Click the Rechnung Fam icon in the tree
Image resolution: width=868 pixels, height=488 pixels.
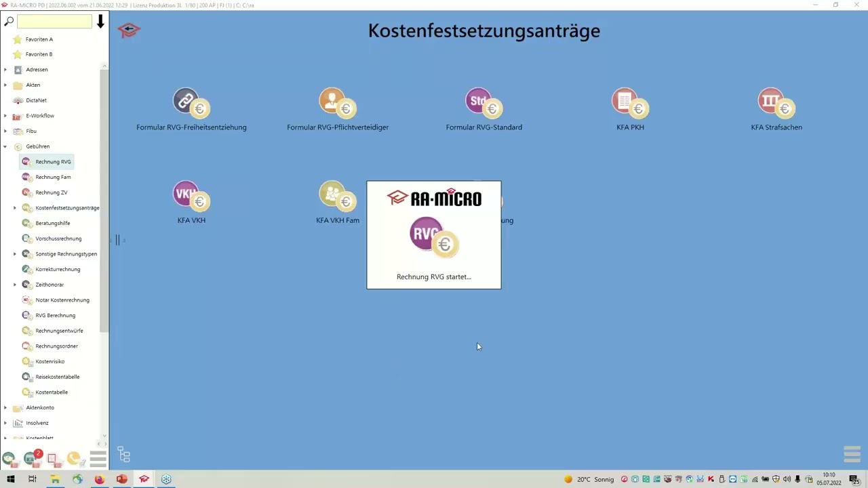(26, 177)
